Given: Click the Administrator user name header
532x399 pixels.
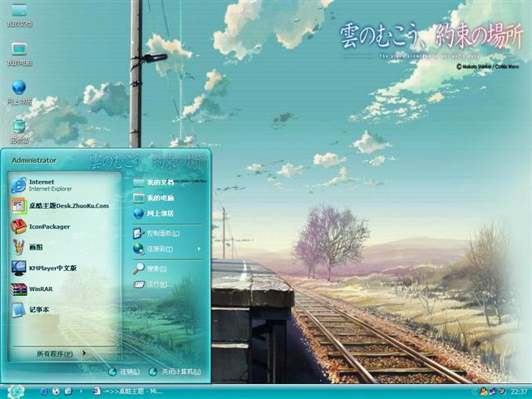Looking at the screenshot, I should point(34,160).
